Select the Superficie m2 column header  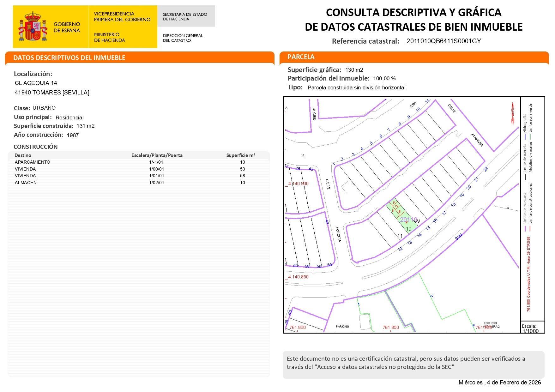[x=241, y=155]
